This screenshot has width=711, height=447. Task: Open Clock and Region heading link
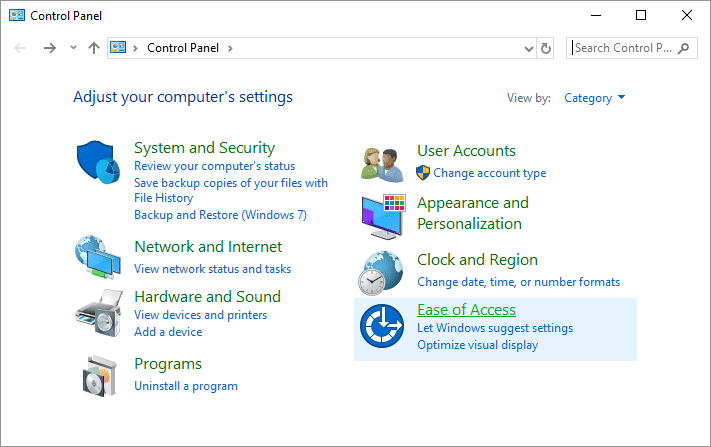coord(477,260)
